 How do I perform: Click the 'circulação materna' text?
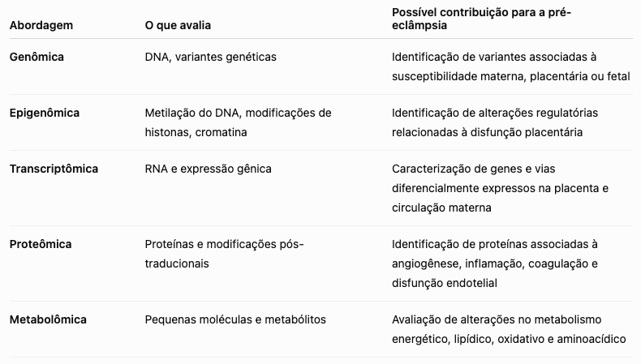coord(441,208)
